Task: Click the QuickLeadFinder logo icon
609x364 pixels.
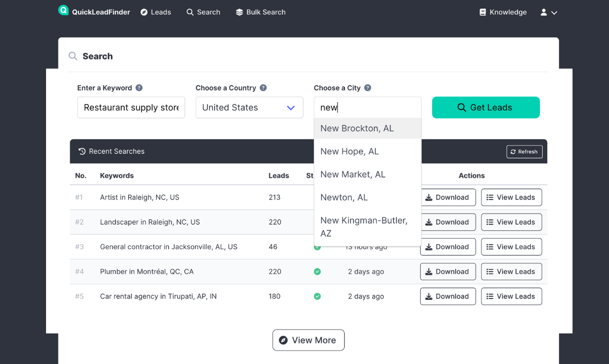Action: 63,10
